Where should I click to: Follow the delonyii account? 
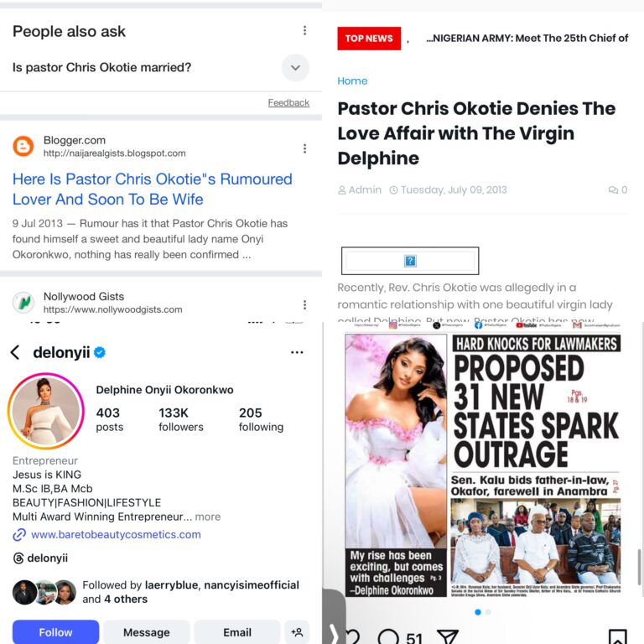point(55,632)
